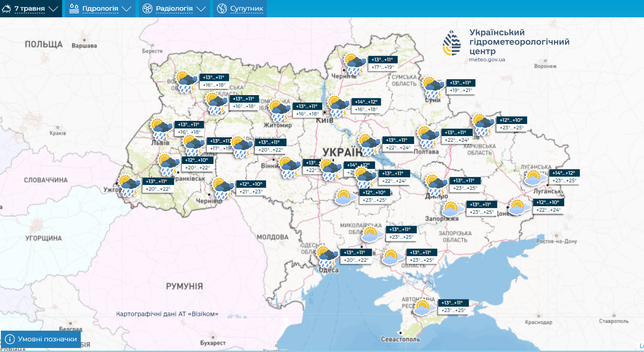Click the globe icon beside Супутник
Viewport: 644px width, 352px height.
tap(222, 8)
